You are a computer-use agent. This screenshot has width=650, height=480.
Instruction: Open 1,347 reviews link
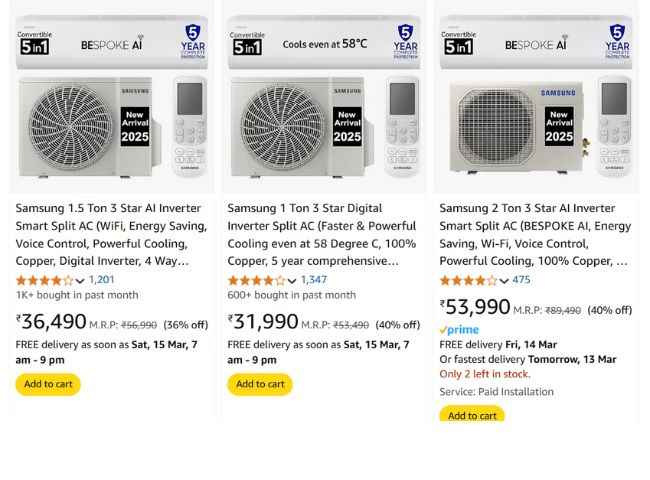coord(314,280)
